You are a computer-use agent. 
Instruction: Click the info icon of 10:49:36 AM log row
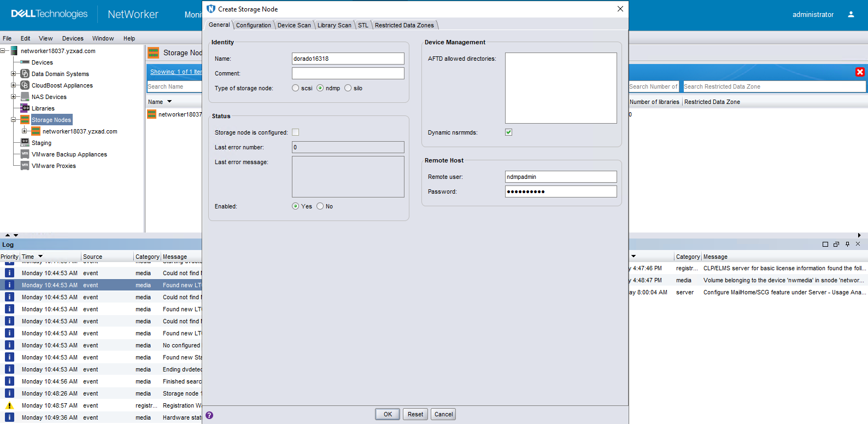[x=9, y=417]
